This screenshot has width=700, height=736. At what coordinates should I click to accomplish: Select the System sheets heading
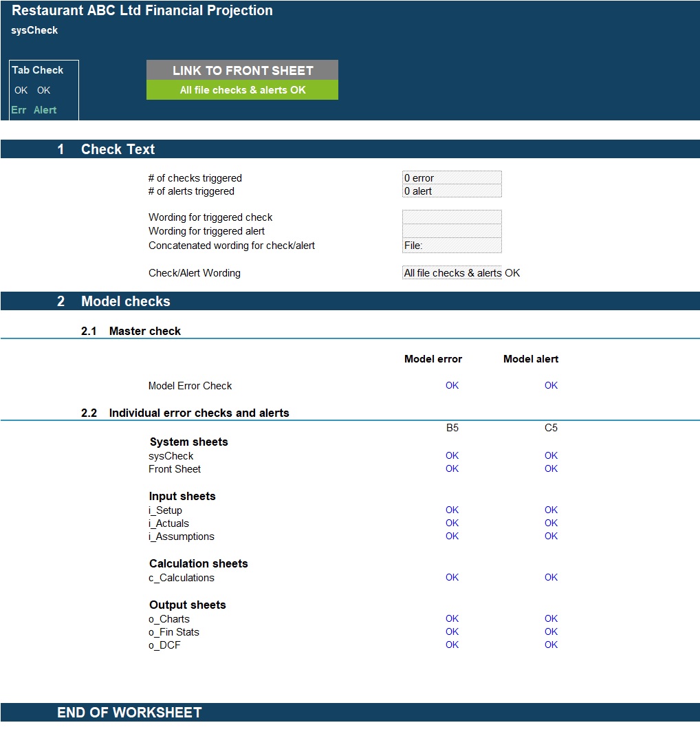[188, 442]
